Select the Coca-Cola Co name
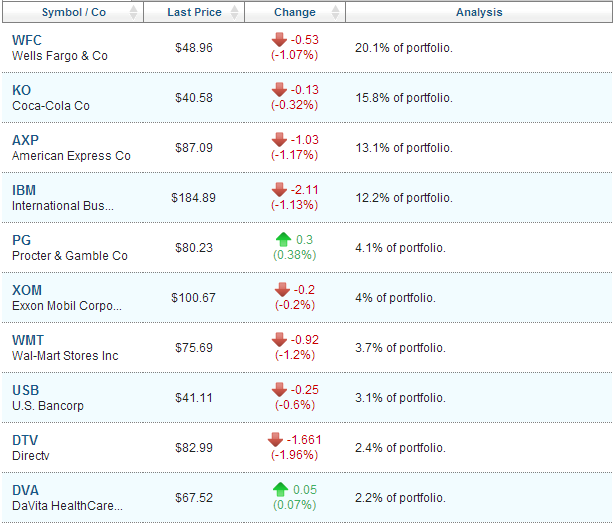The width and height of the screenshot is (615, 524). pyautogui.click(x=51, y=106)
